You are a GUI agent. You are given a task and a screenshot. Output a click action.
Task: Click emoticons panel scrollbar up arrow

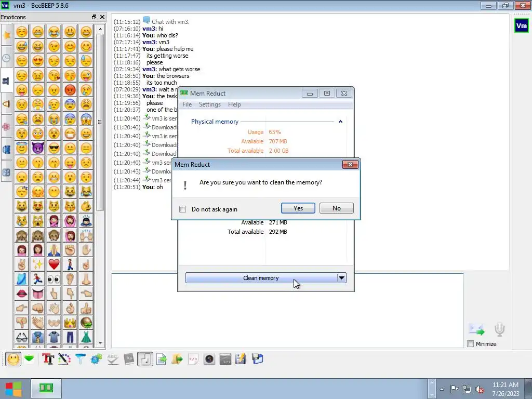pos(100,29)
